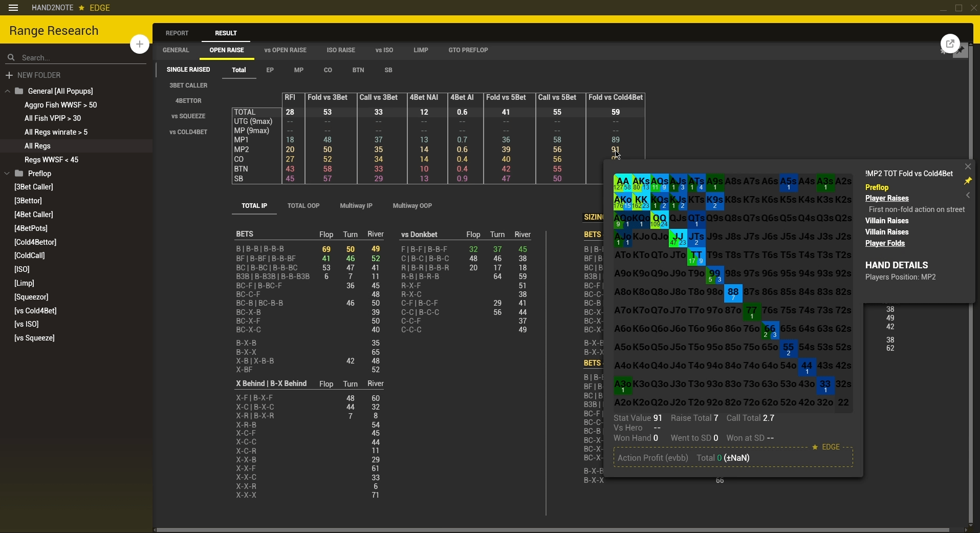The height and width of the screenshot is (533, 980).
Task: Click the open-in-new-window icon
Action: [x=950, y=44]
